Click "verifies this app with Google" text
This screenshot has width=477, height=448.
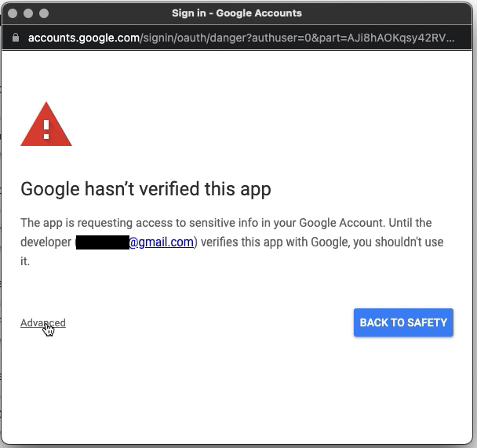coord(274,242)
